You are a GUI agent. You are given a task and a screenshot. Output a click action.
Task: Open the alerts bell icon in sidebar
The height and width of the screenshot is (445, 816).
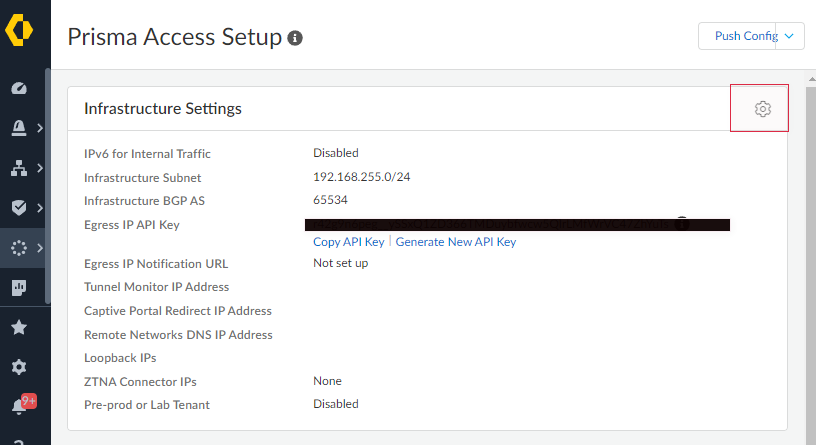tap(18, 128)
